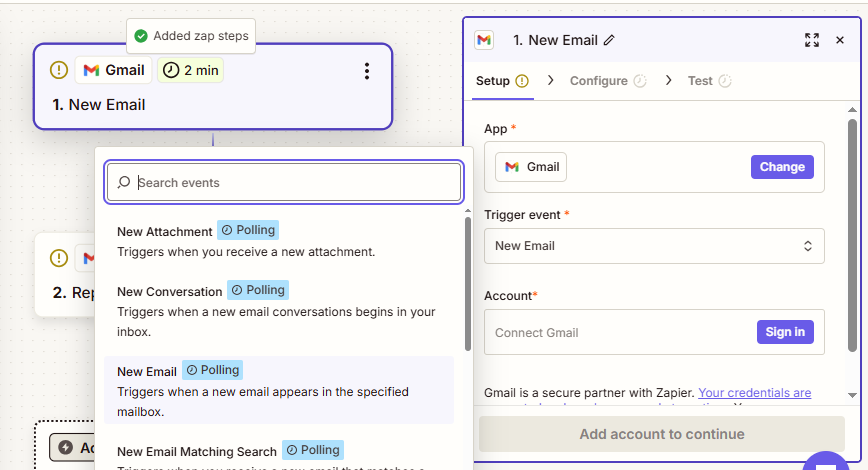Image resolution: width=868 pixels, height=470 pixels.
Task: Click the Search events input field
Action: coord(283,182)
